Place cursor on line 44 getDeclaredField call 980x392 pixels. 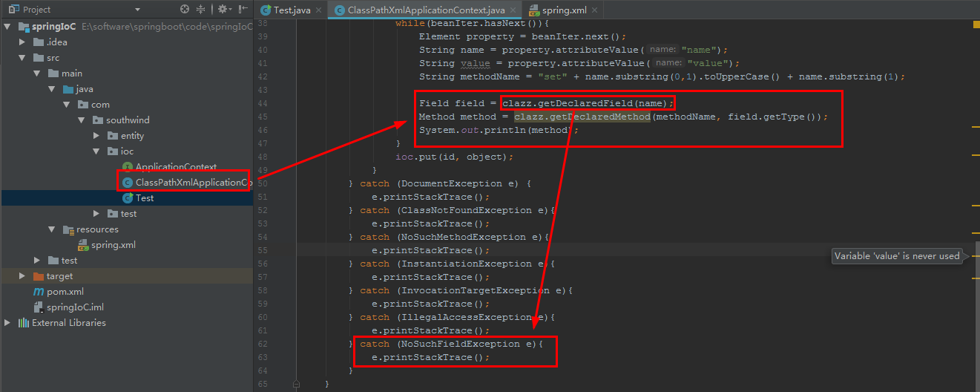click(x=588, y=103)
